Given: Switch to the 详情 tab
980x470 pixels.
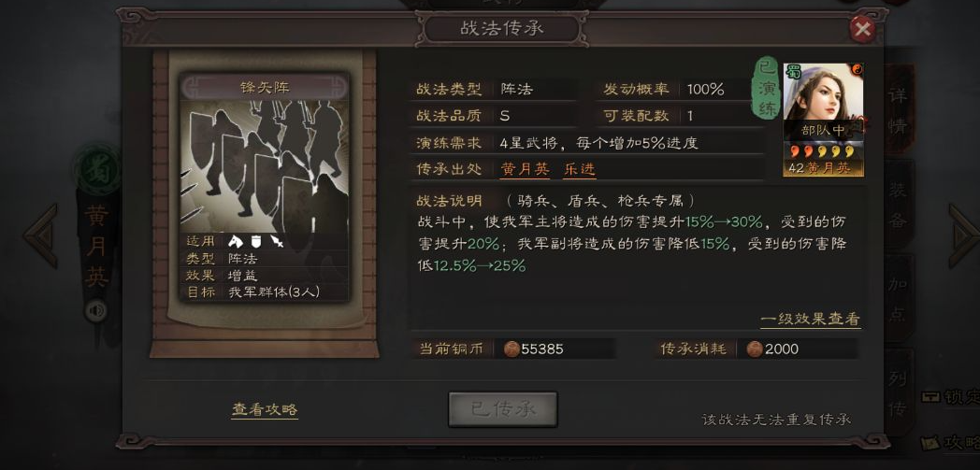Looking at the screenshot, I should 898,111.
